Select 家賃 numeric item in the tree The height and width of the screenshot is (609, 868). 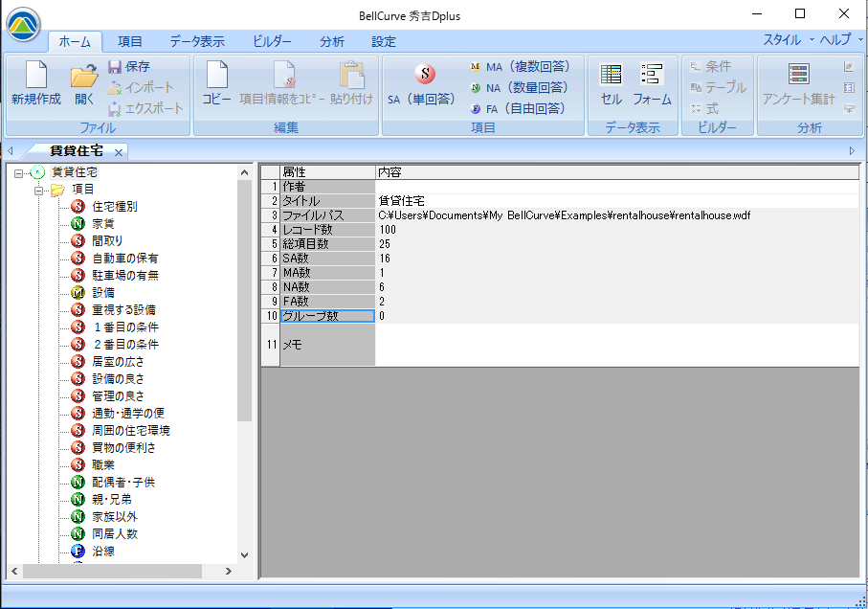click(x=103, y=224)
